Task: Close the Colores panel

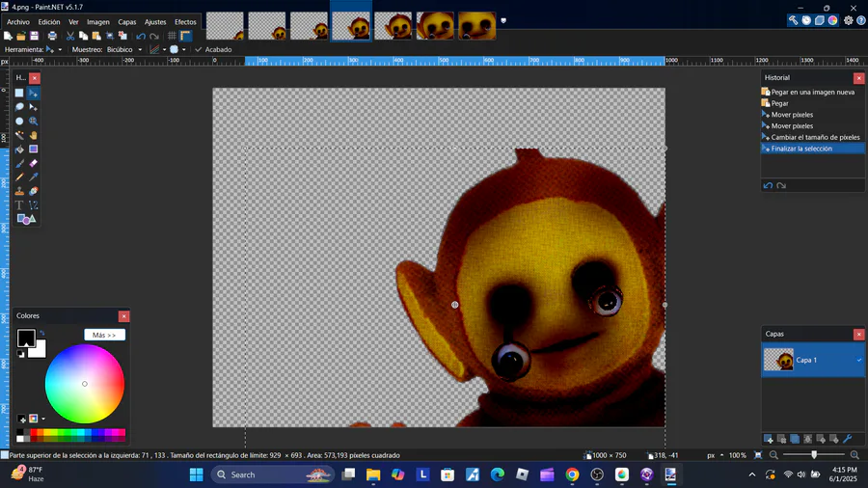Action: pyautogui.click(x=124, y=316)
